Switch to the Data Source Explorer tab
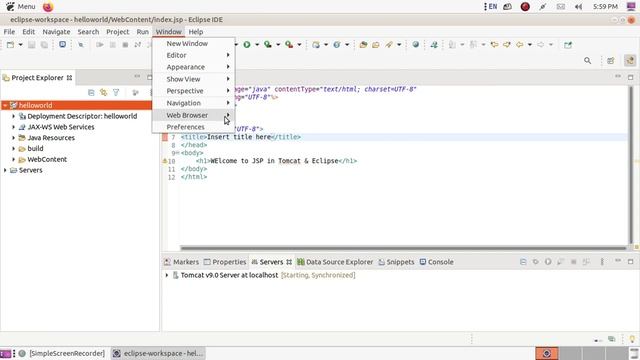Image resolution: width=640 pixels, height=360 pixels. (x=335, y=262)
